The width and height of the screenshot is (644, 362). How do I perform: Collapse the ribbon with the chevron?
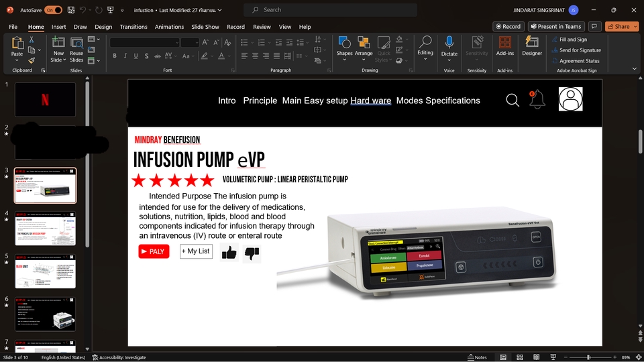[x=634, y=69]
